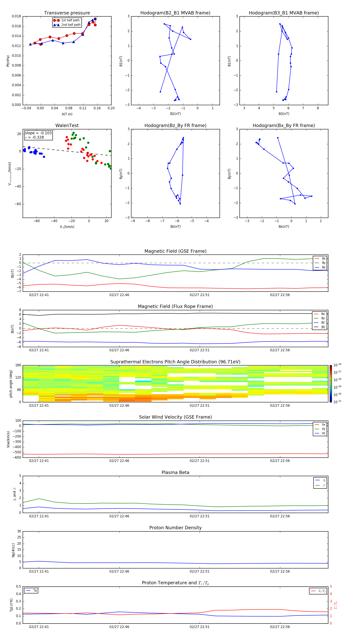Click the 'Hodogram(B3_B1 MVAB frame)' title
Screen dimensions: 351x644
[284, 13]
